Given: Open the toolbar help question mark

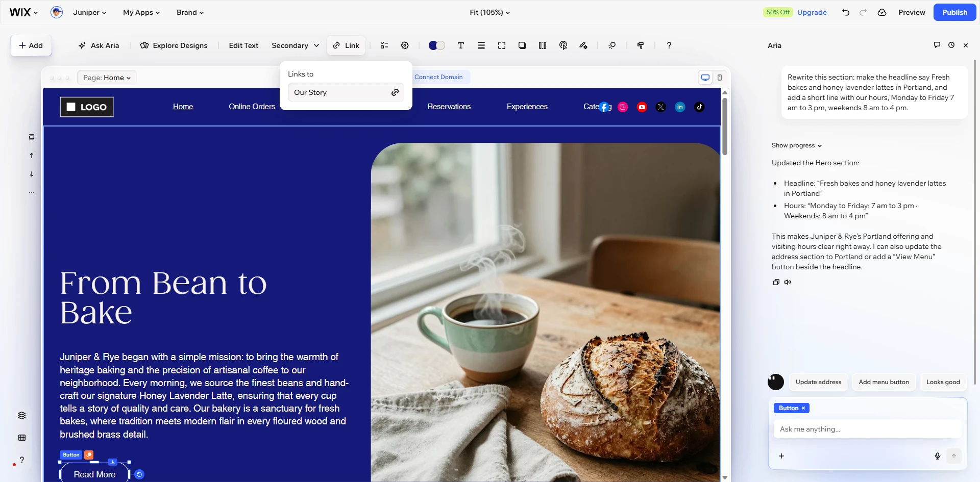Looking at the screenshot, I should tap(669, 45).
